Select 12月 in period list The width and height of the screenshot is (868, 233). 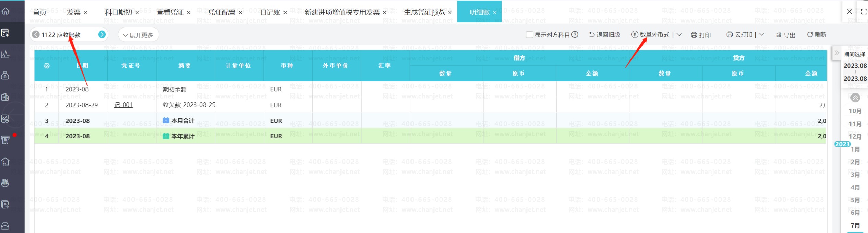[855, 137]
